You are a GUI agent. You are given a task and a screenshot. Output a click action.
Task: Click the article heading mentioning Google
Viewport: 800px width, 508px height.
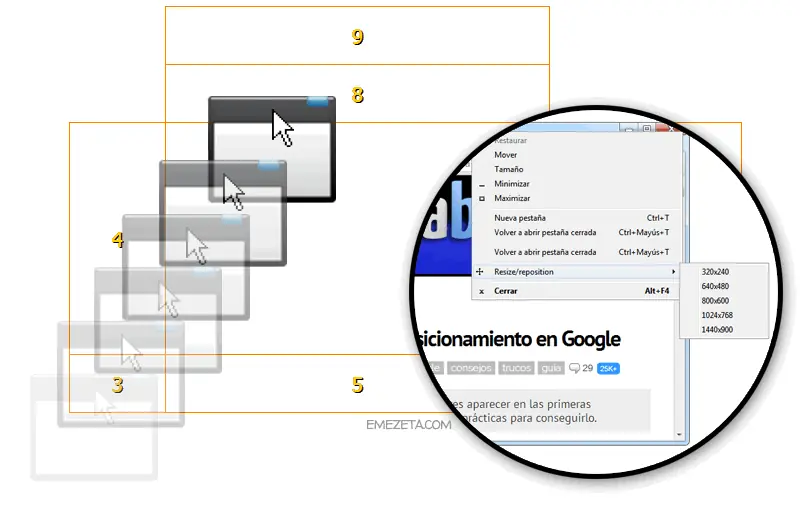[x=518, y=339]
